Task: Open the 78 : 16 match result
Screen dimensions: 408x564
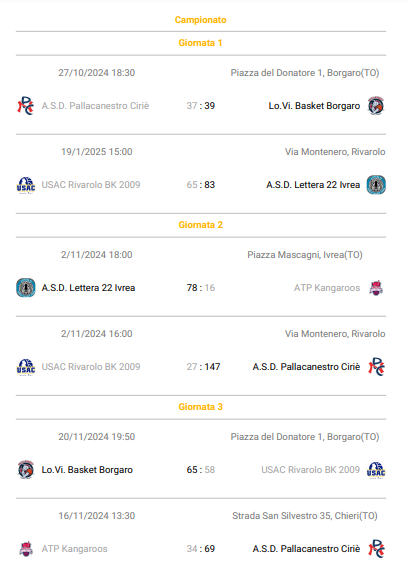Action: pyautogui.click(x=200, y=288)
